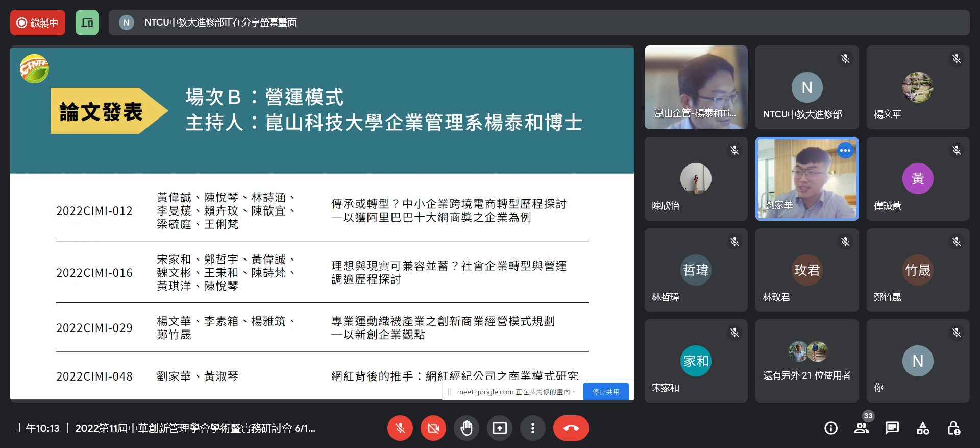Expand the 21 other users tile

(807, 361)
